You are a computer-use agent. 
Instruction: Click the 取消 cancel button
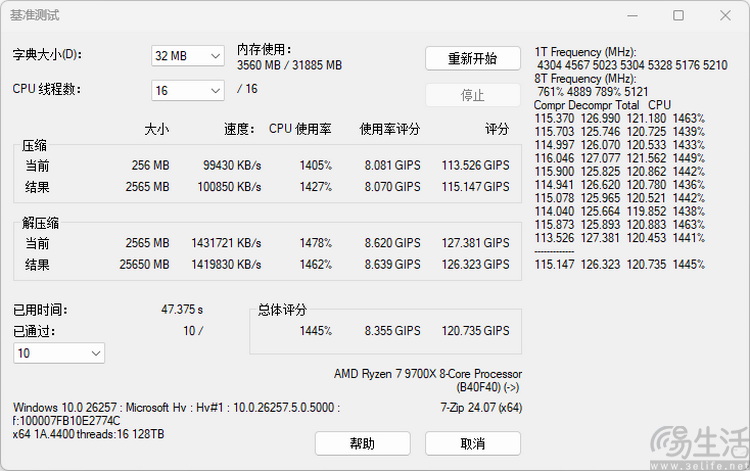point(473,444)
